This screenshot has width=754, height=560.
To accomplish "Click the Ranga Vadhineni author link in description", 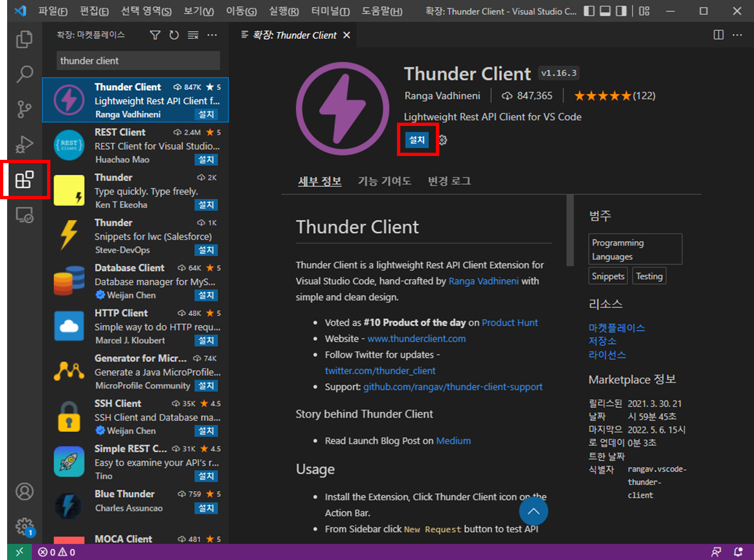I will tap(484, 281).
